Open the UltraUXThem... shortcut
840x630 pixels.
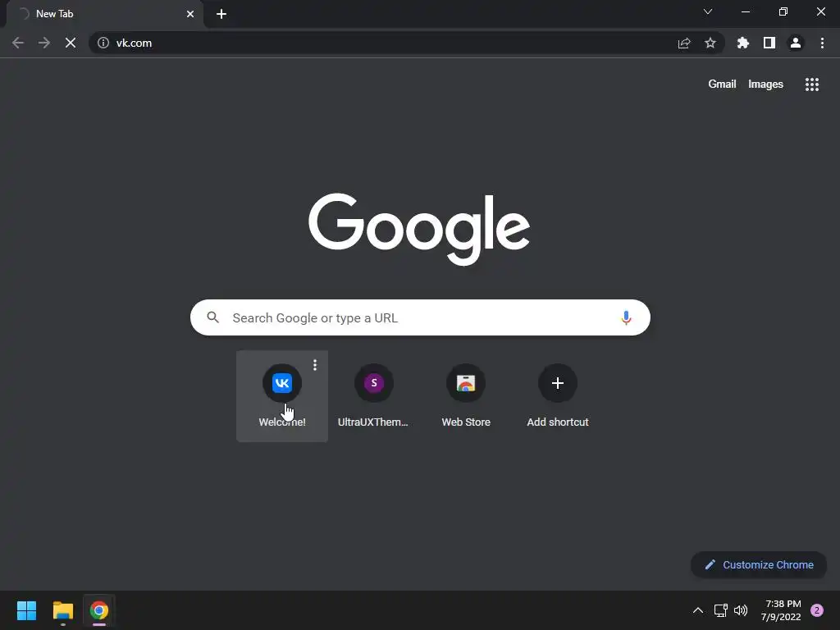373,396
